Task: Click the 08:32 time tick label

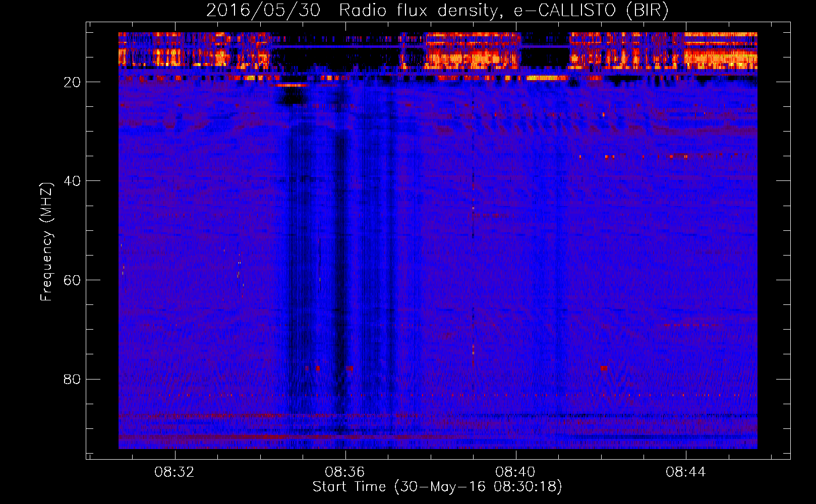Action: (174, 472)
